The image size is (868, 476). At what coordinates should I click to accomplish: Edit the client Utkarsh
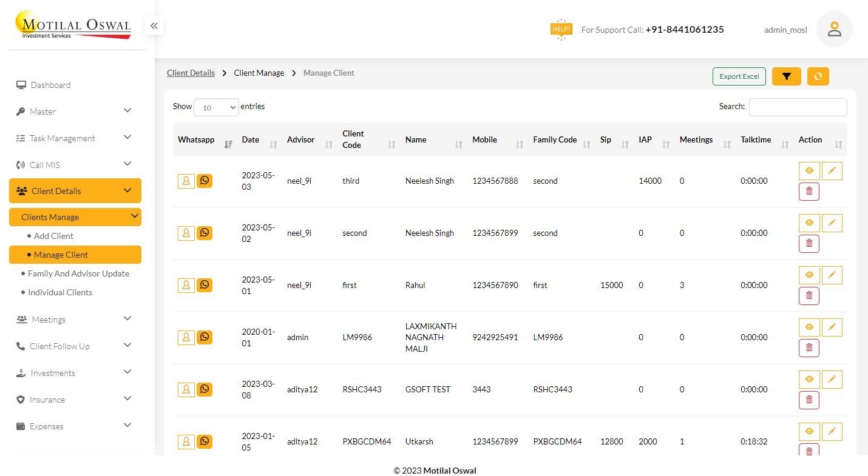(832, 432)
